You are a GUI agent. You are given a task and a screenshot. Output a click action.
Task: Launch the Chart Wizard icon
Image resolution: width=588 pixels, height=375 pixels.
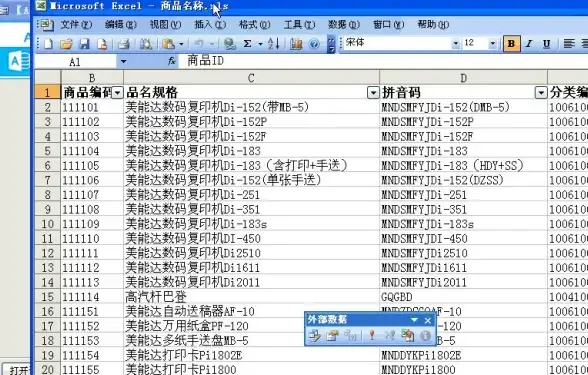point(296,44)
